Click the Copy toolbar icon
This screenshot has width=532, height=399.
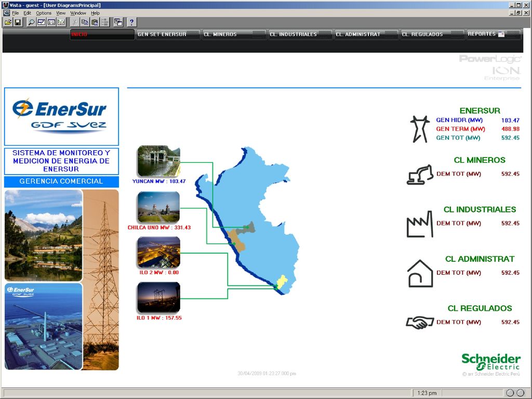tap(85, 22)
